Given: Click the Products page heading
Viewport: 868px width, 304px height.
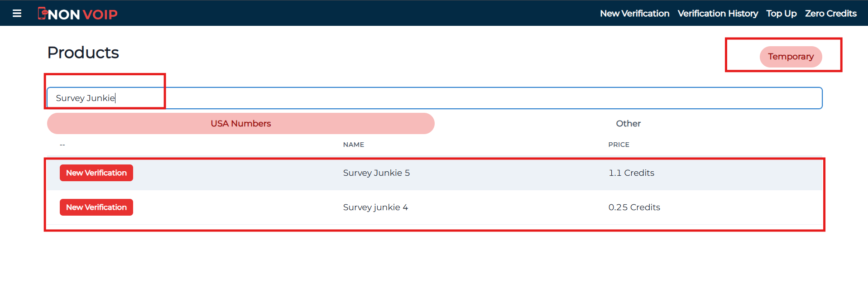Looking at the screenshot, I should (x=83, y=53).
